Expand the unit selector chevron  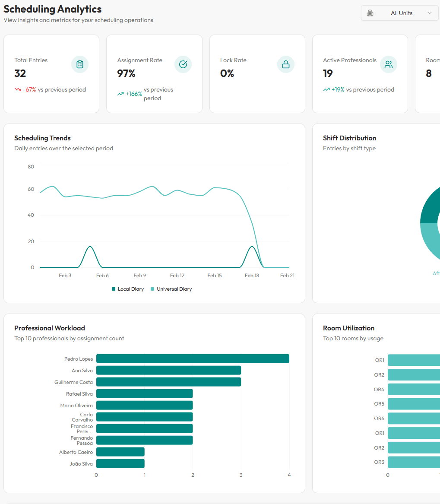click(x=430, y=13)
